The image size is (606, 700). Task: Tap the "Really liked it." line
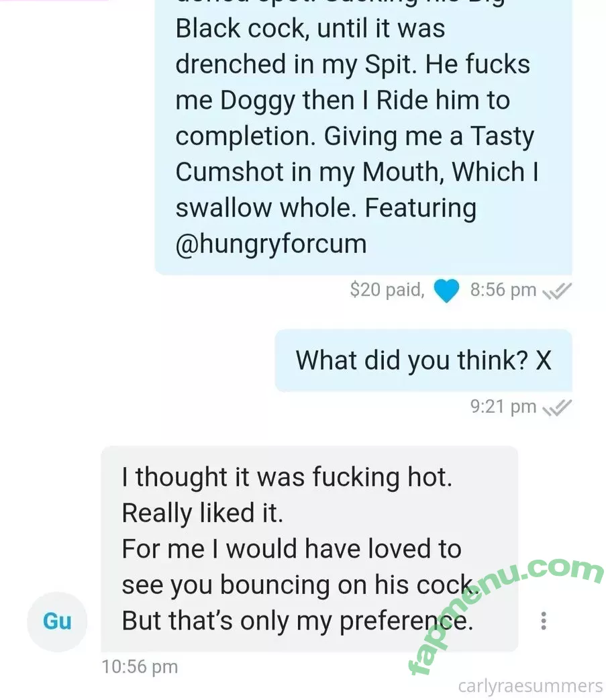tap(203, 513)
